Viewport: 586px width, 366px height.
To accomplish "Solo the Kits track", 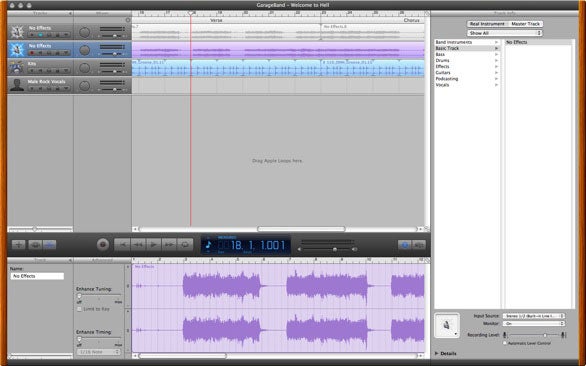I will pos(49,71).
